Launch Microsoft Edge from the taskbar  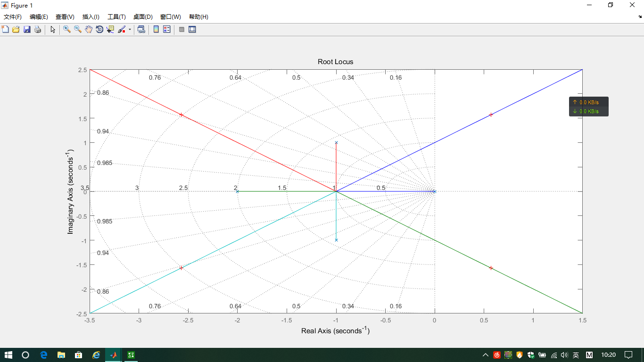pos(43,355)
